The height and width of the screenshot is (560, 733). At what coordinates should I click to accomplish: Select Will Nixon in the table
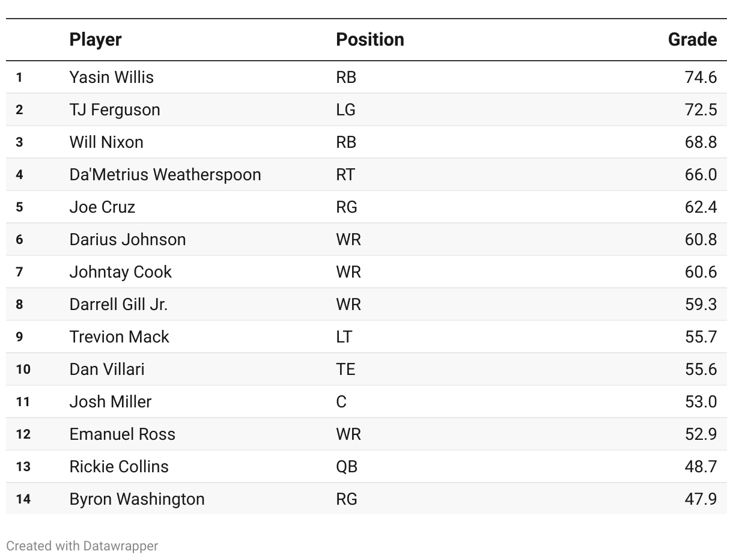(x=106, y=142)
